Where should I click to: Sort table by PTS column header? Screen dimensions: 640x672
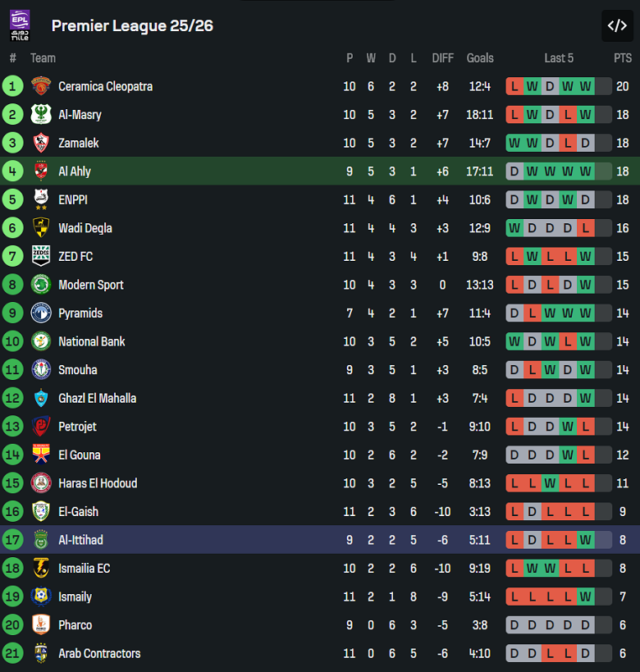coord(623,58)
